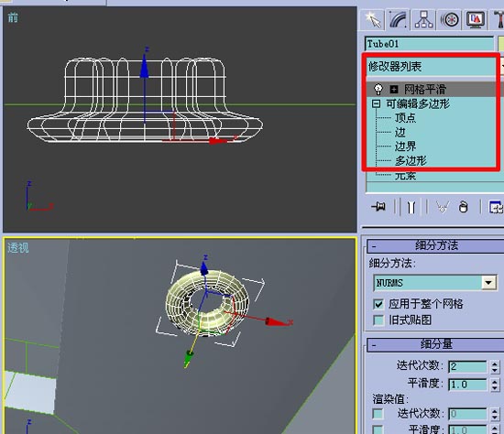Expand the 网格平滑 modifier plus box
504x434 pixels.
tap(394, 90)
